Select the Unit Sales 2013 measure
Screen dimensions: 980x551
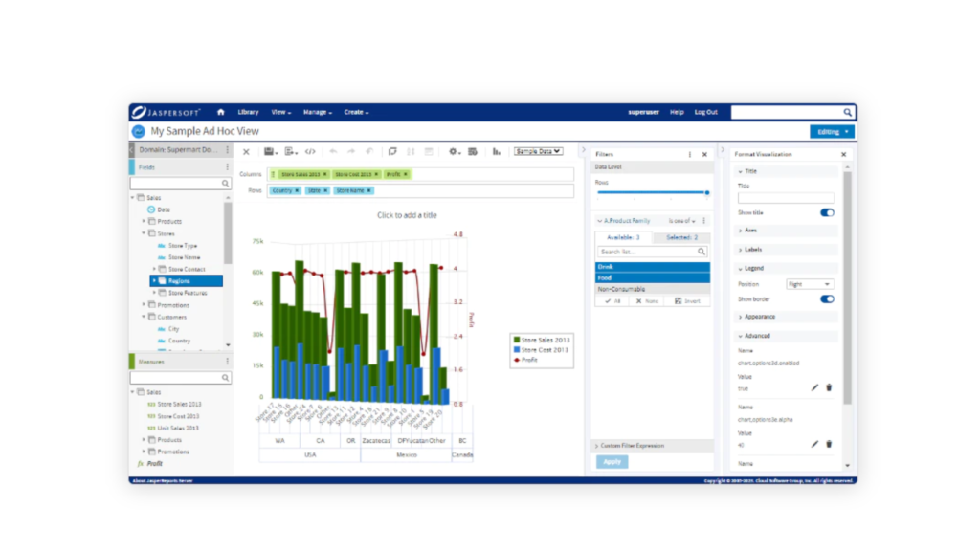178,428
